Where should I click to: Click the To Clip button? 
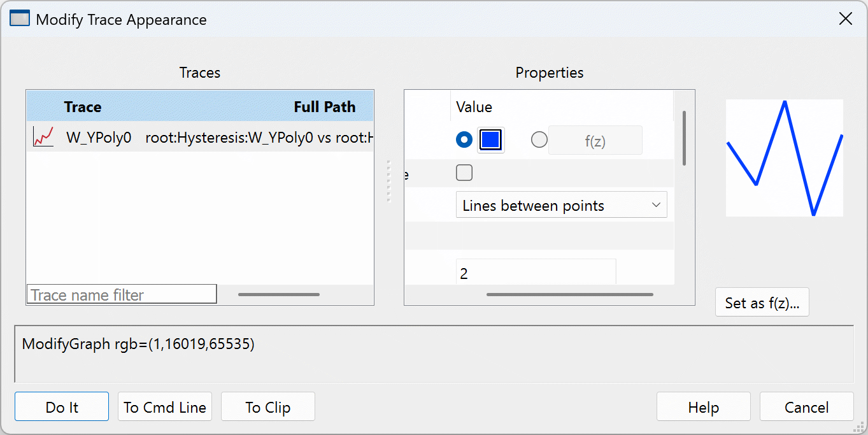coord(267,406)
